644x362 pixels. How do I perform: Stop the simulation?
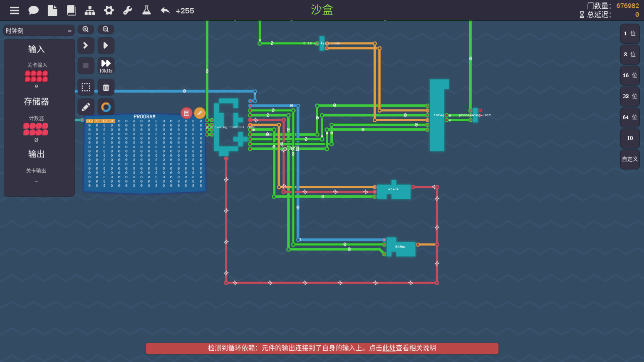(x=86, y=66)
